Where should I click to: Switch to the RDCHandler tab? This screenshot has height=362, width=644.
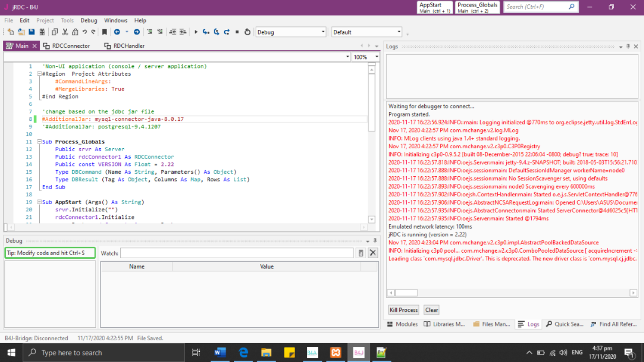coord(124,46)
